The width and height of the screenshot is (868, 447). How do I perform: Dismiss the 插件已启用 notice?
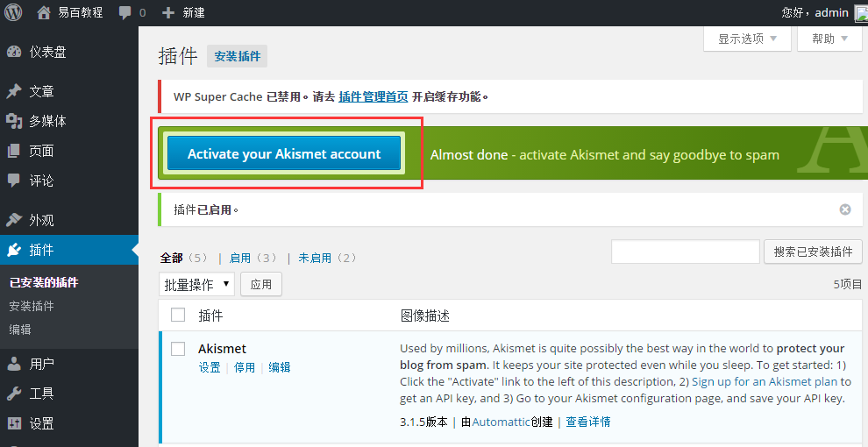click(844, 209)
